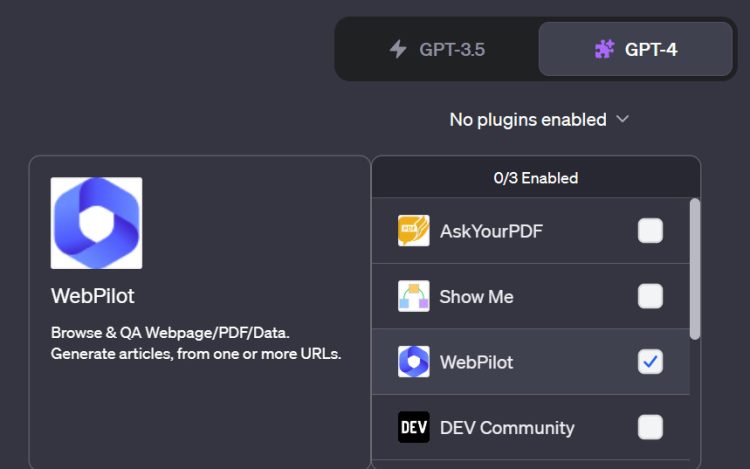Switch to the GPT-3.5 model tab
The image size is (750, 469).
pos(437,49)
